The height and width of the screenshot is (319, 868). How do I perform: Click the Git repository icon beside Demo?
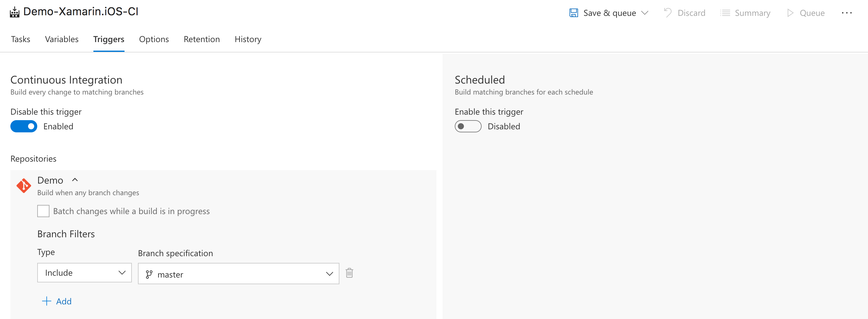(x=24, y=185)
